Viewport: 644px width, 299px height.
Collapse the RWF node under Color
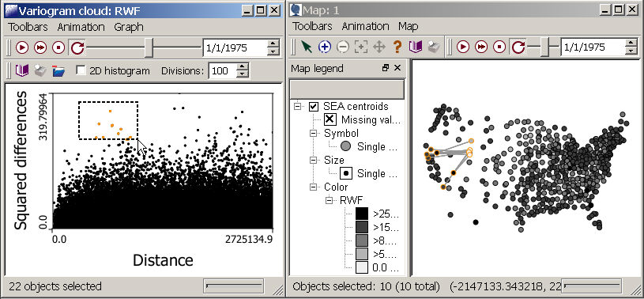(x=330, y=201)
